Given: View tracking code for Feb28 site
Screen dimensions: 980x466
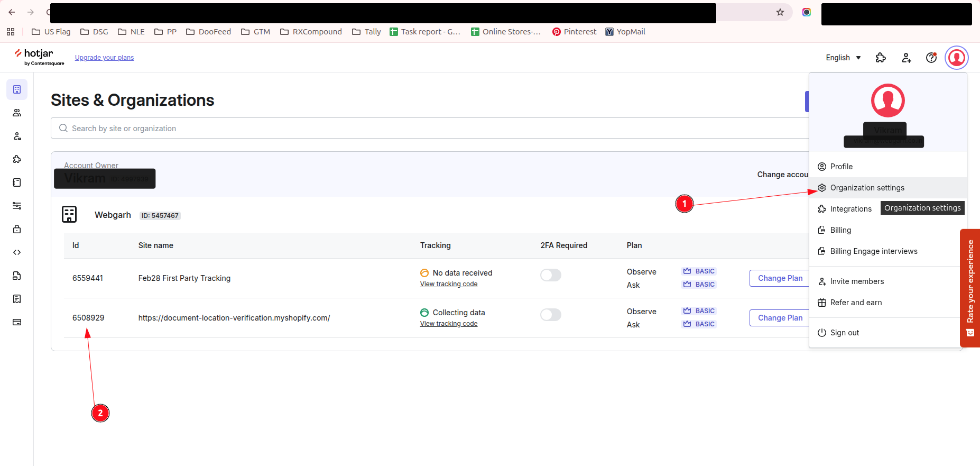Looking at the screenshot, I should pyautogui.click(x=449, y=284).
